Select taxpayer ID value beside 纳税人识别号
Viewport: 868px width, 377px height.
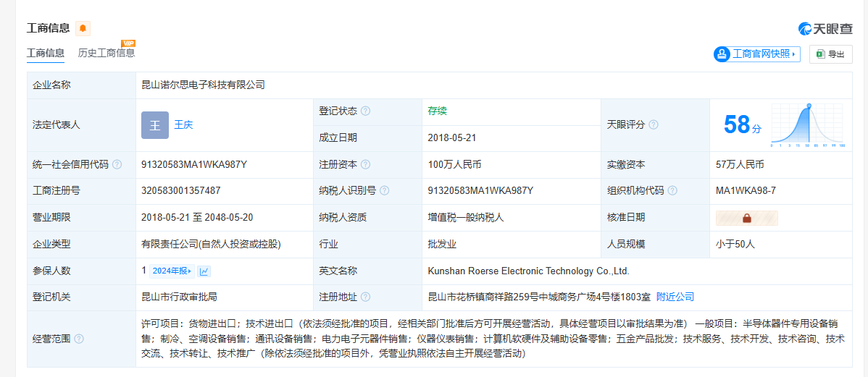[480, 191]
